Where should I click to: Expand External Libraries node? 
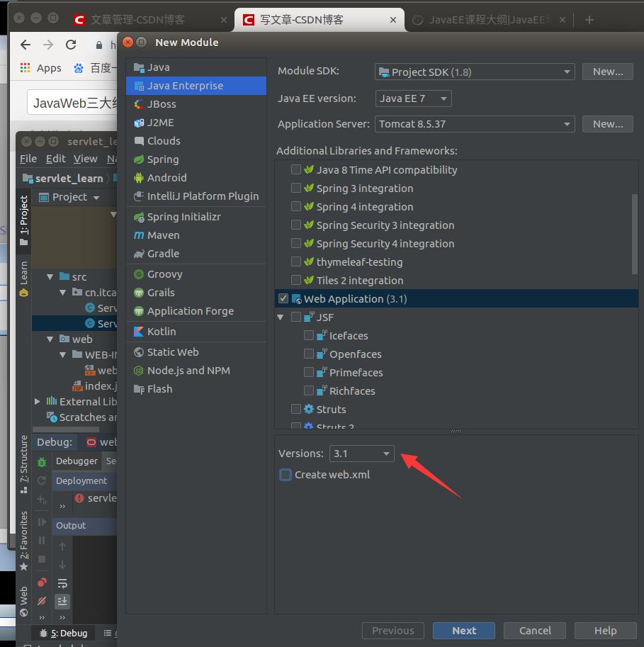[37, 401]
